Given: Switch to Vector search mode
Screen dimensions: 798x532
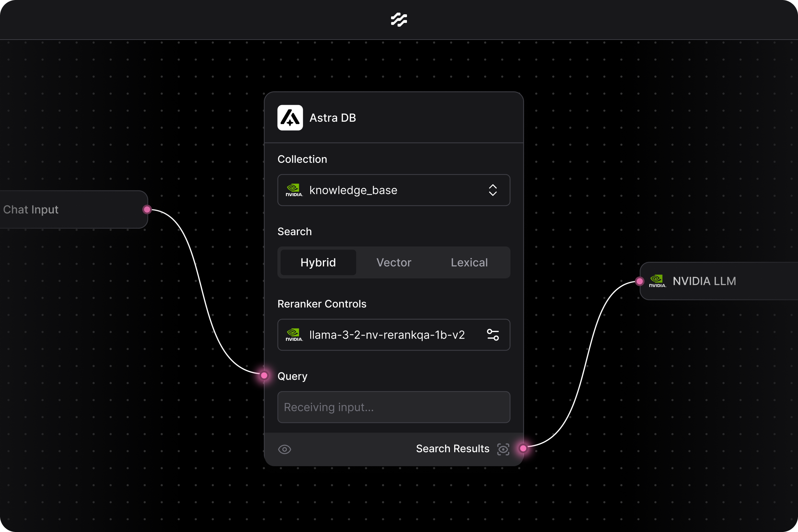Looking at the screenshot, I should (x=394, y=263).
